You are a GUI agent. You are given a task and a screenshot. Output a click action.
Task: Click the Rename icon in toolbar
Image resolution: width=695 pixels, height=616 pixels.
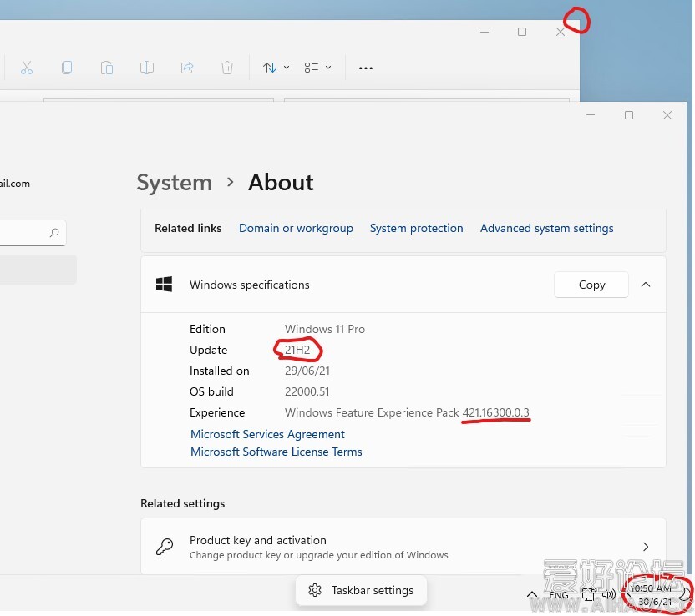click(147, 68)
